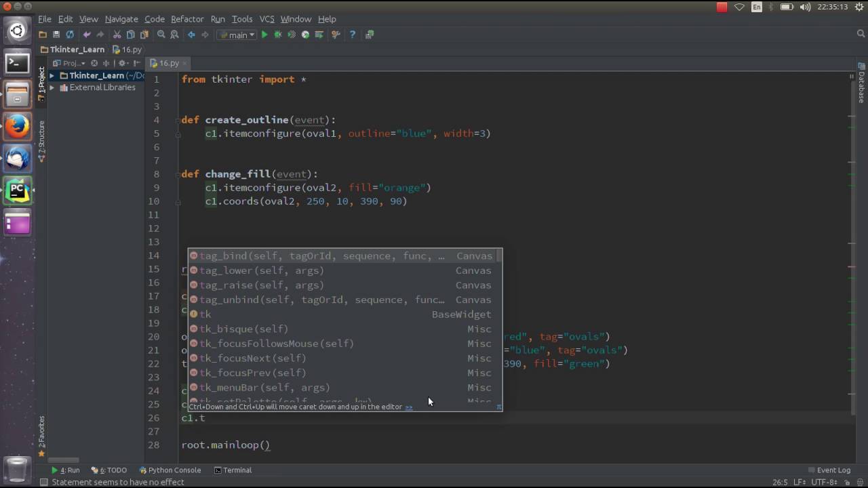Open the Event Log

[829, 470]
